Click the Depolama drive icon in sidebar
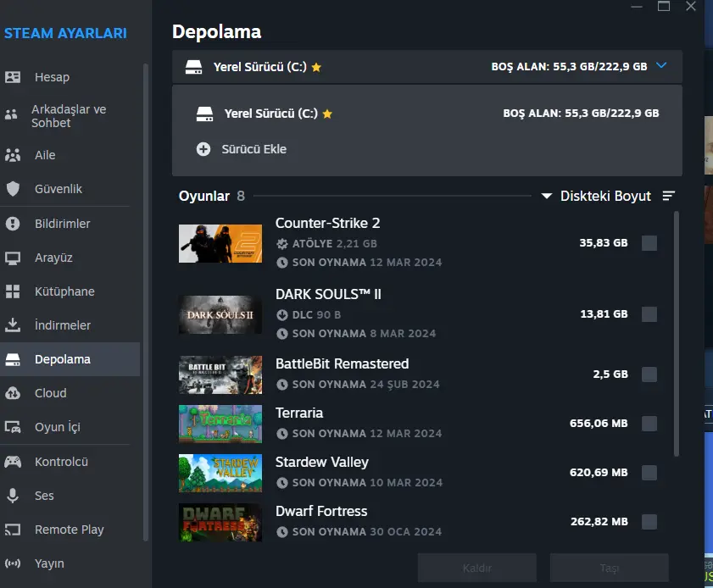713x588 pixels. tap(13, 359)
